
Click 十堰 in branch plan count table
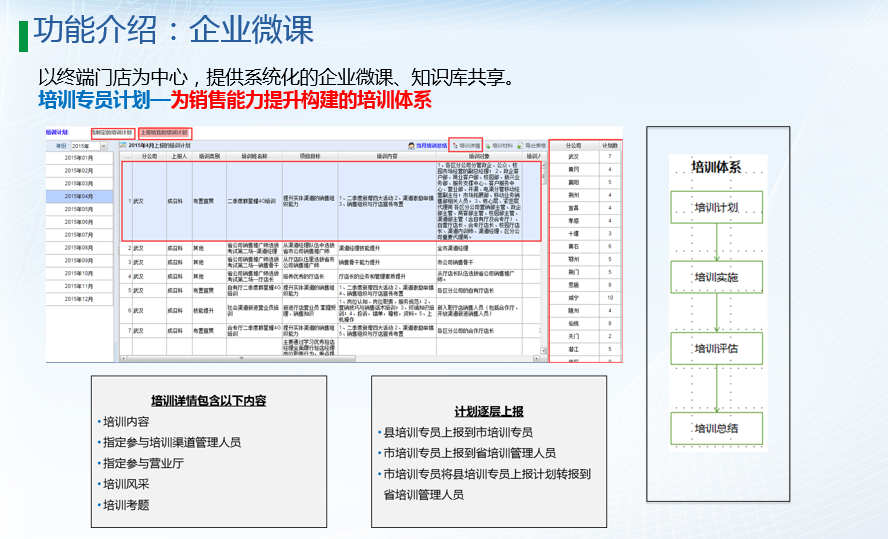coord(574,233)
